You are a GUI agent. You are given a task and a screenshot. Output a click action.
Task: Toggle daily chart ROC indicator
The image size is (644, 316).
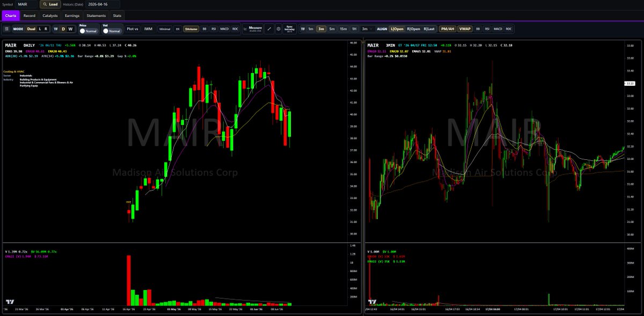235,29
